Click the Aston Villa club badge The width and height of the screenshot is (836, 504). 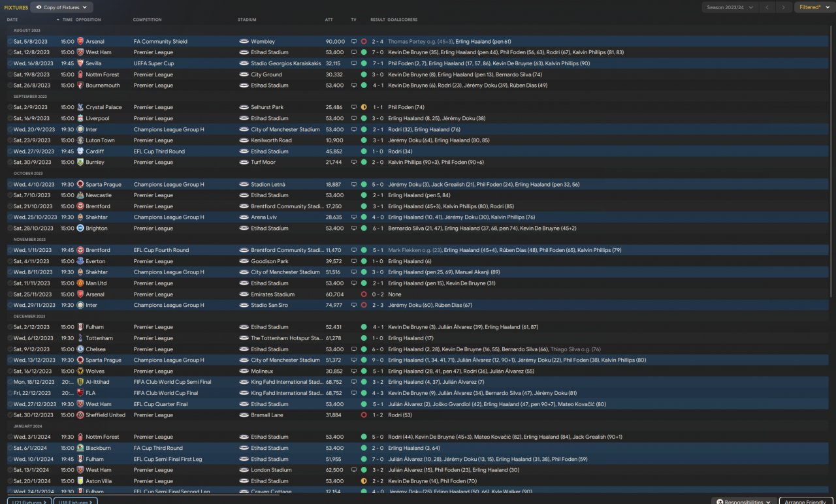tap(80, 481)
